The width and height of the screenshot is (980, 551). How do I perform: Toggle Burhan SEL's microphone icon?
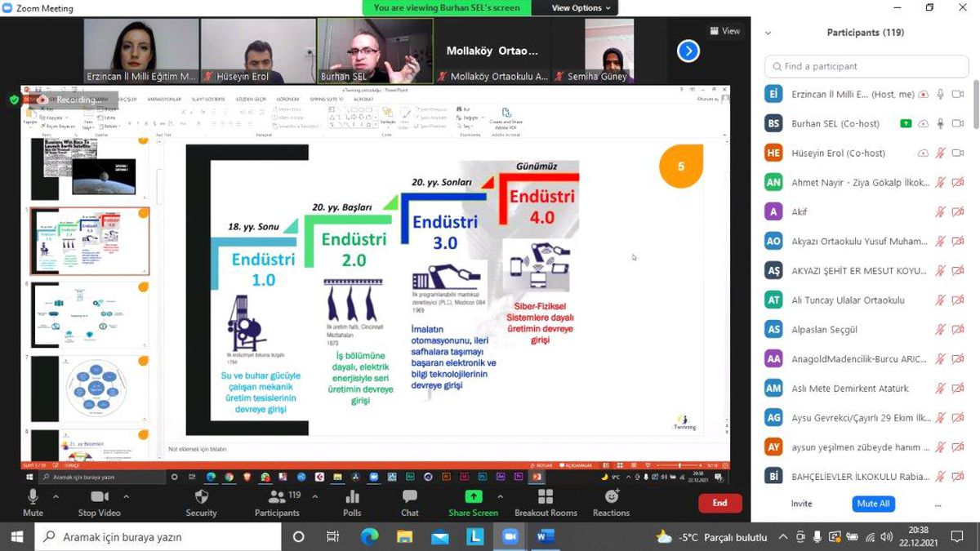coord(941,123)
